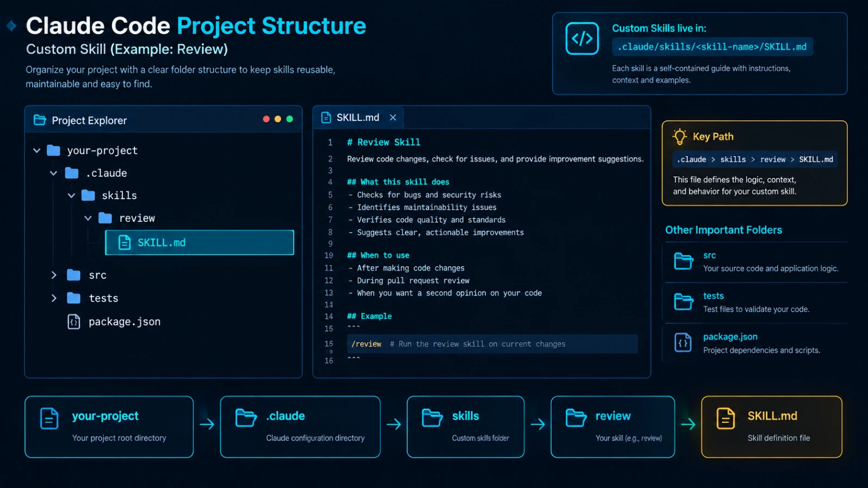Click the review folder icon in tree
The height and width of the screenshot is (488, 868).
(105, 218)
